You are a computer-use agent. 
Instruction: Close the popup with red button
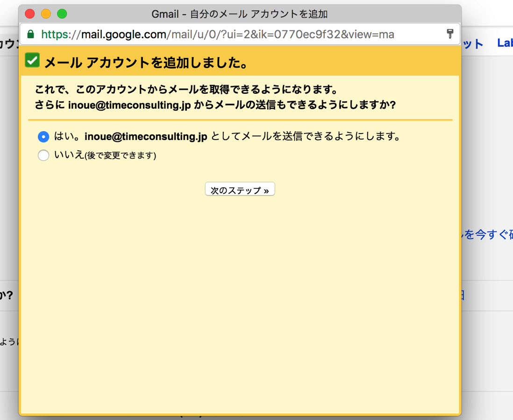[30, 14]
